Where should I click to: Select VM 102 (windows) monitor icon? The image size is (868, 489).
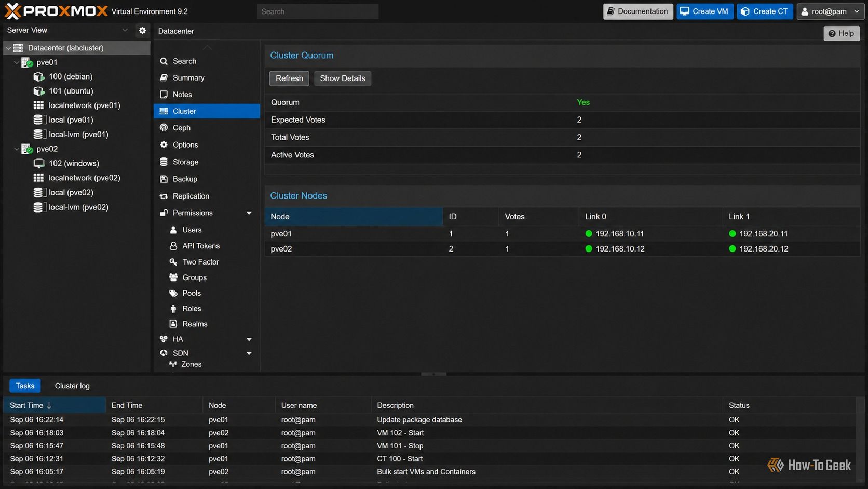pos(39,163)
